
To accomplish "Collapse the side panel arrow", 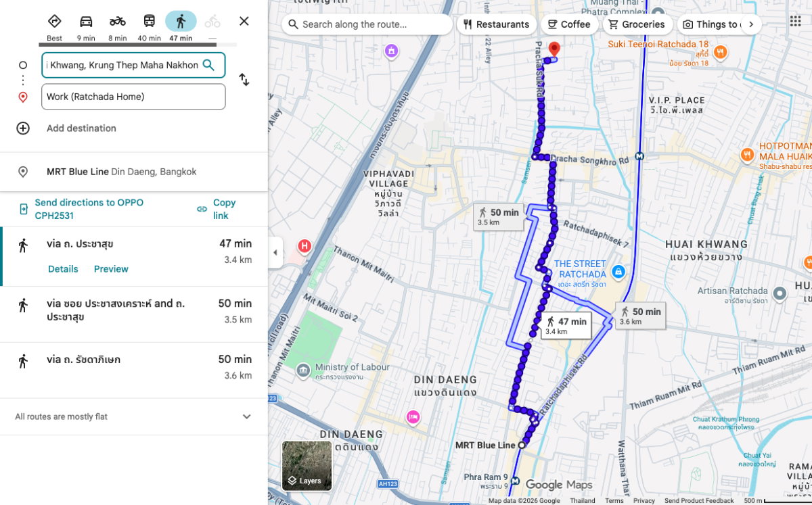I will 275,252.
